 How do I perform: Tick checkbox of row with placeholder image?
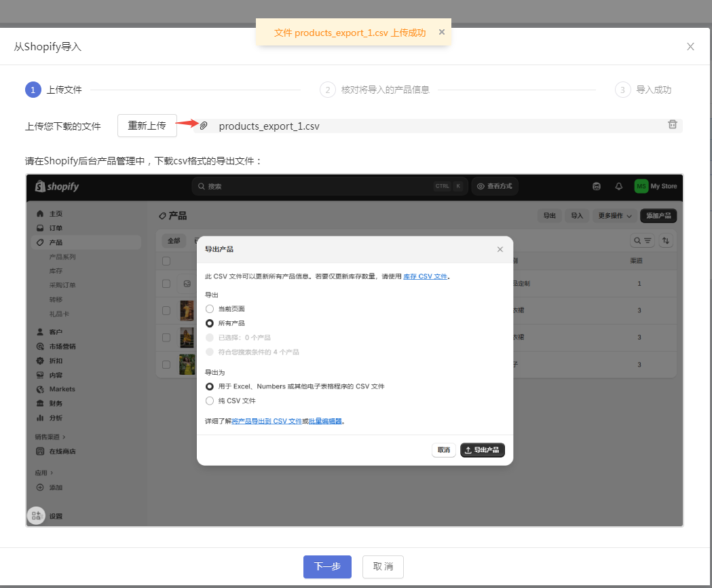point(166,284)
